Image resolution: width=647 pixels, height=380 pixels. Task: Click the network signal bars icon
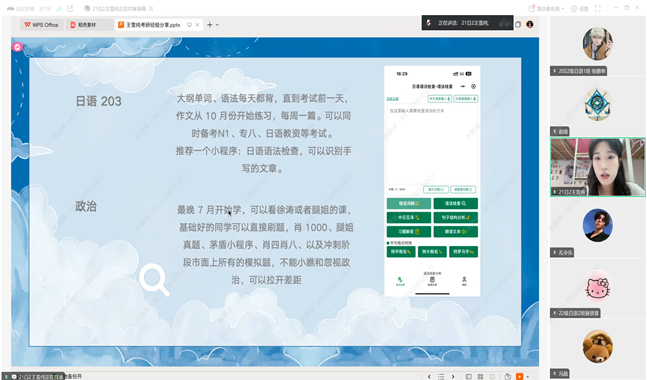[x=58, y=9]
